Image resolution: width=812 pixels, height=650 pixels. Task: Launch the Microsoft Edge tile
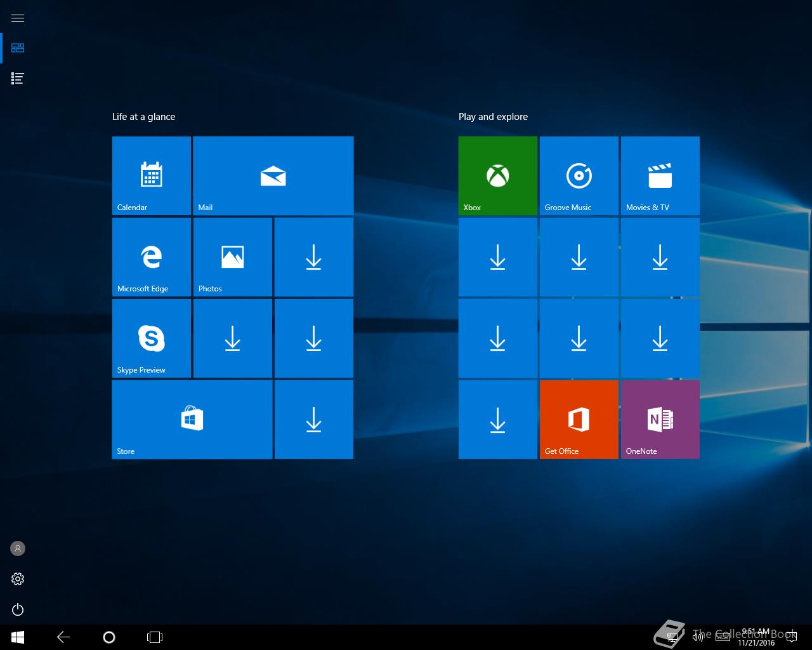click(x=152, y=257)
